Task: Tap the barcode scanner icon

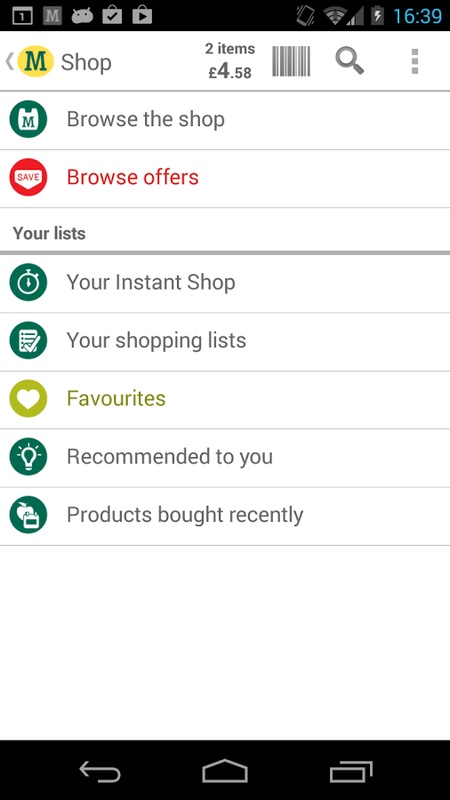Action: (x=291, y=61)
